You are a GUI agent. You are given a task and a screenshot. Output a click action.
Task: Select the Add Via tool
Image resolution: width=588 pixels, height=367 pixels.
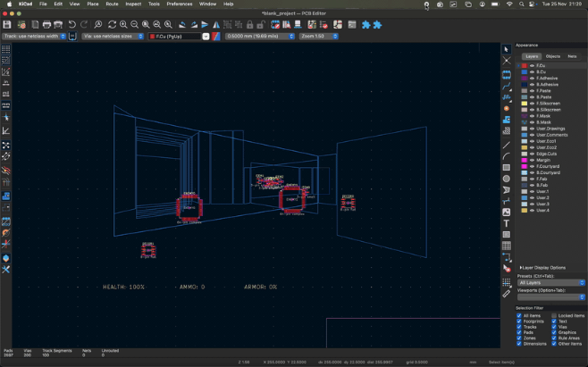point(507,108)
